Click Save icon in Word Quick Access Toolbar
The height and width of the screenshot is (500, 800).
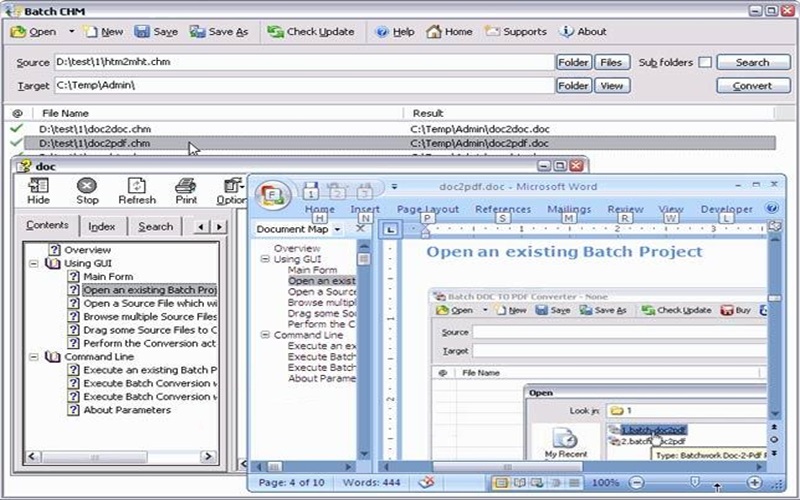311,189
